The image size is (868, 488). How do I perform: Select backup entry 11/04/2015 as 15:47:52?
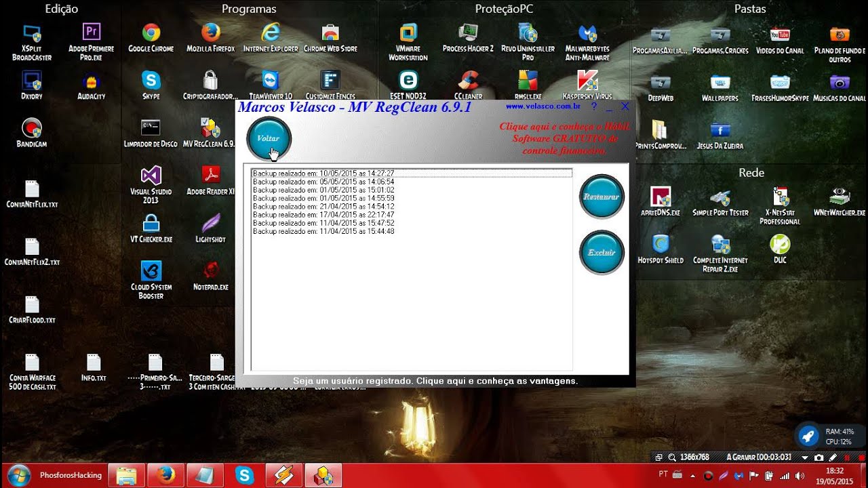point(412,222)
